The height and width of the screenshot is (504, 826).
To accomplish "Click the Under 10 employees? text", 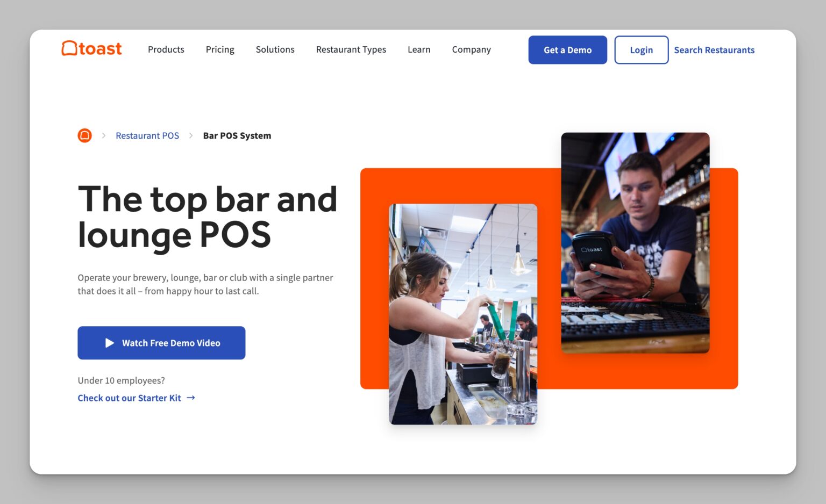I will (x=121, y=380).
